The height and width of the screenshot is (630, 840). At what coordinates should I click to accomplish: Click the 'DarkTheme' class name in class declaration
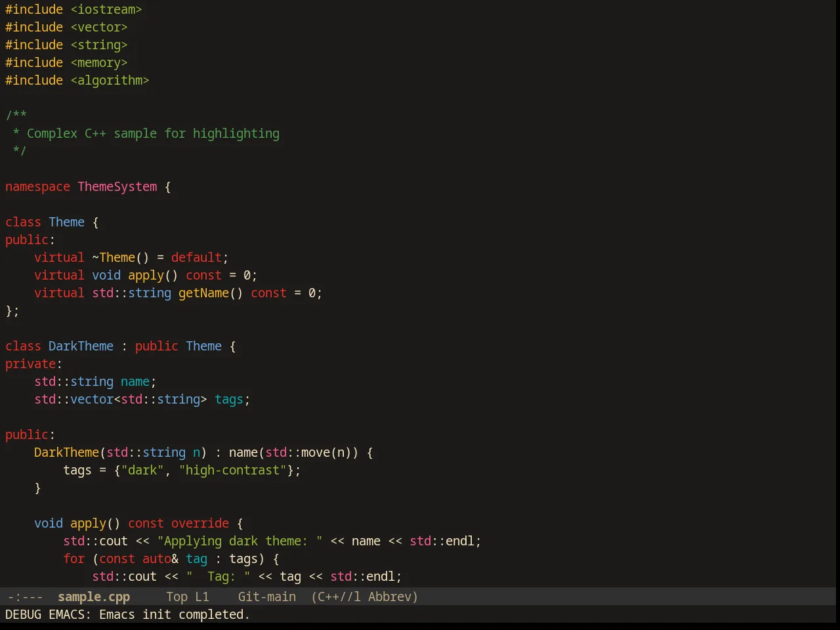81,346
